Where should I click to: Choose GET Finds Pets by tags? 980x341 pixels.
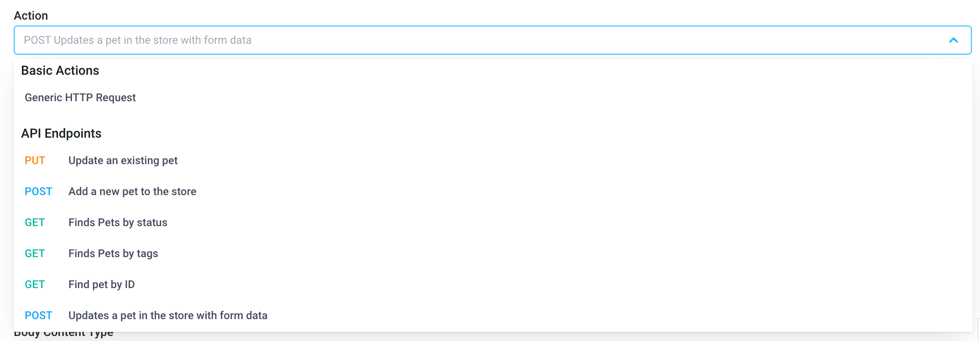pos(113,253)
